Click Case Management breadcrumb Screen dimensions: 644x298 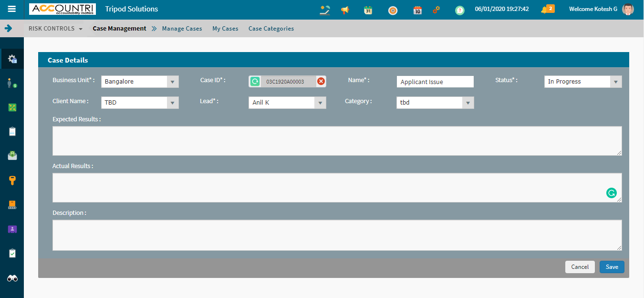tap(119, 29)
